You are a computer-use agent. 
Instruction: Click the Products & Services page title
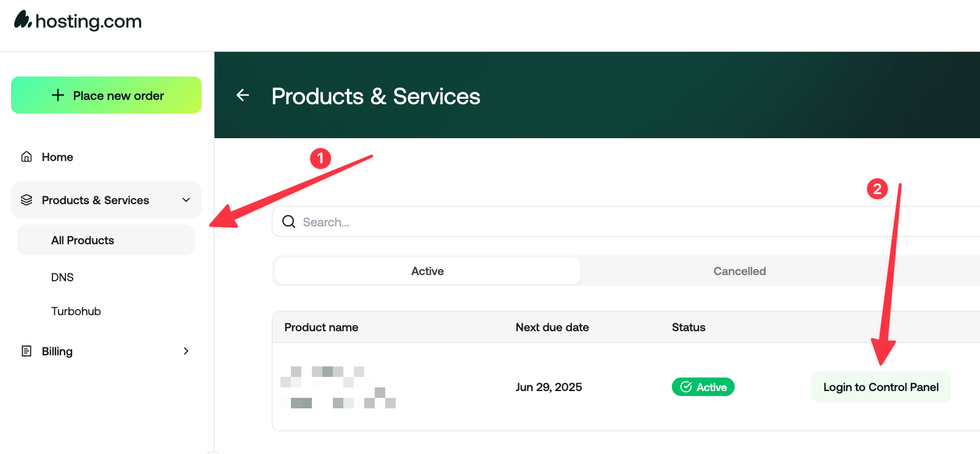click(x=376, y=96)
